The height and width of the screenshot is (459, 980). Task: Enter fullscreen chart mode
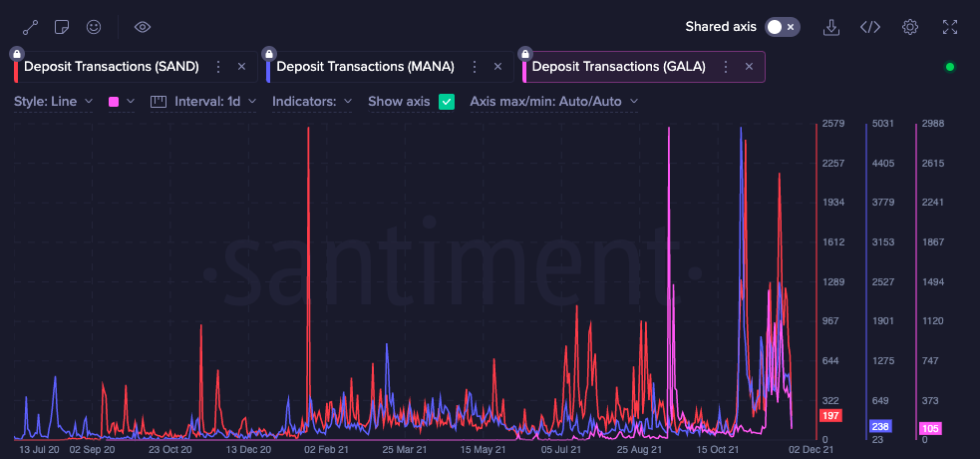point(950,27)
